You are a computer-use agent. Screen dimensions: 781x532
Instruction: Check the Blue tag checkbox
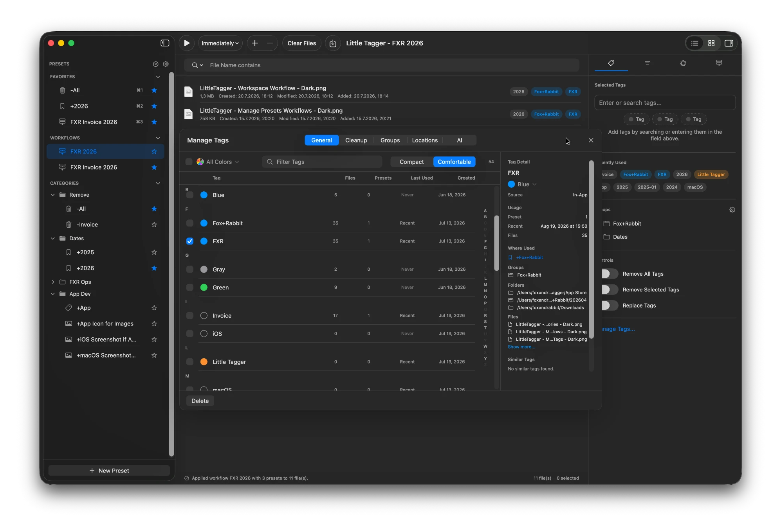pos(190,195)
